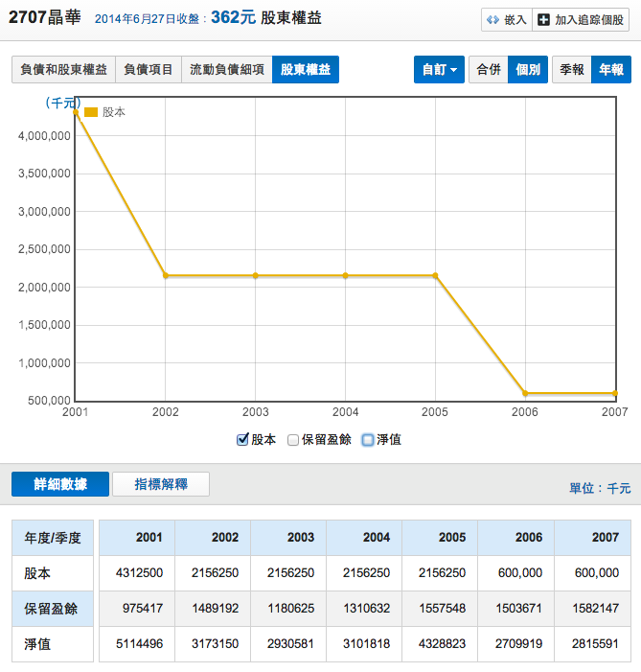
Task: Click the 2006 data point on chart
Action: (525, 393)
